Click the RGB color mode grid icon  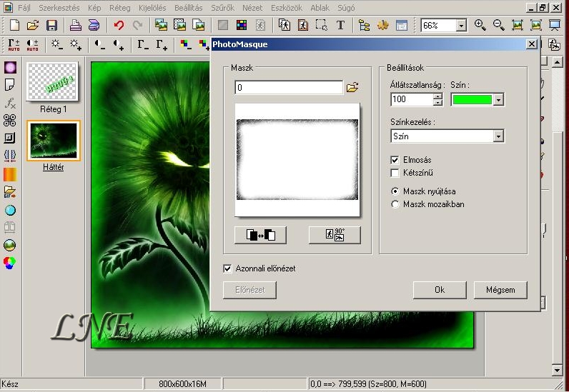point(242,25)
